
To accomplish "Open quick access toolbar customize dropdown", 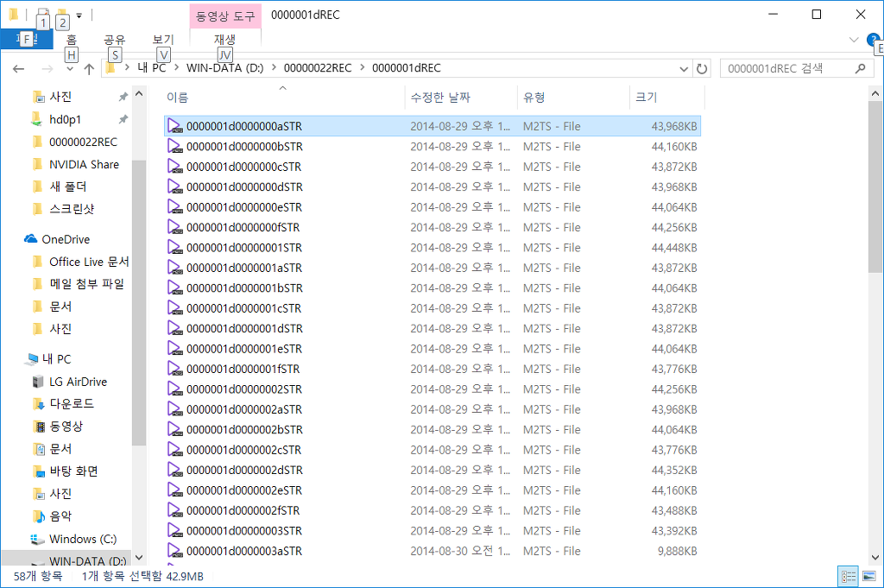I will click(79, 16).
